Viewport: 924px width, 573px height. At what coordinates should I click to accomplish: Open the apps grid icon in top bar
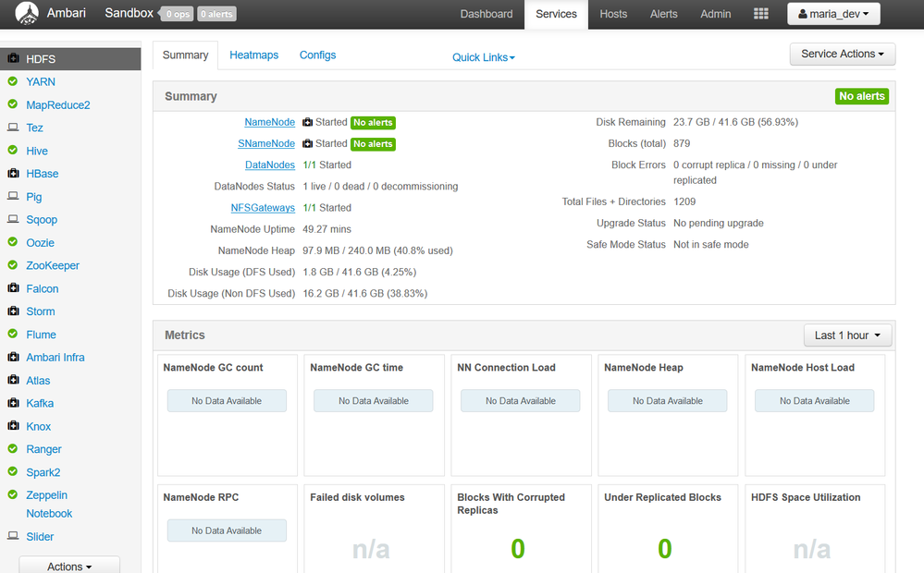click(x=761, y=14)
